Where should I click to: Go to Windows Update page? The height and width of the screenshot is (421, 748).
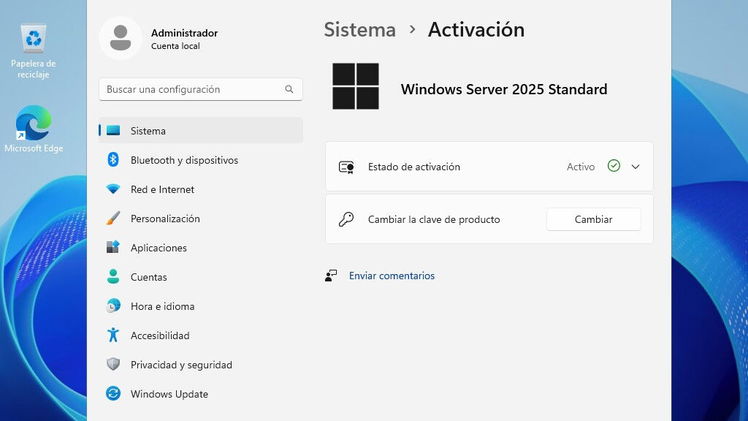200,394
